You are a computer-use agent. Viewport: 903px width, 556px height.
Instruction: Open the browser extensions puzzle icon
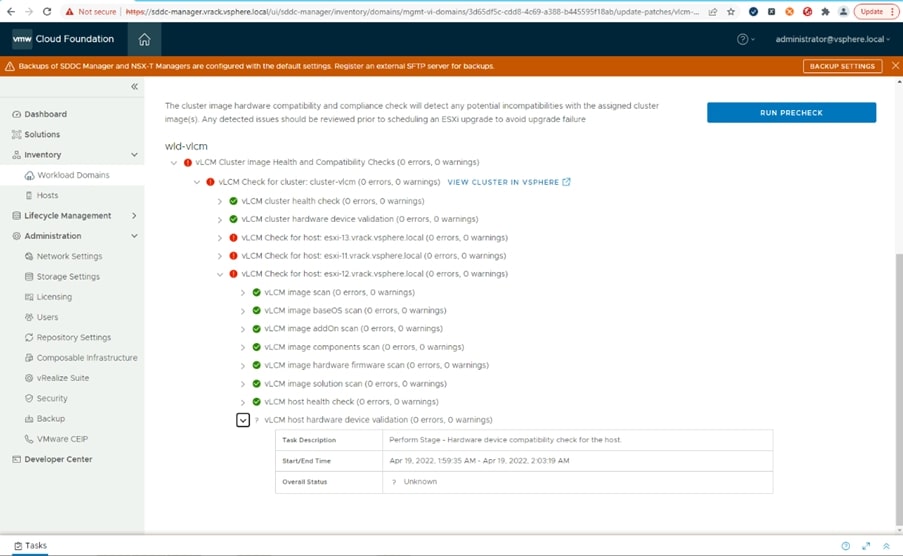tap(825, 11)
